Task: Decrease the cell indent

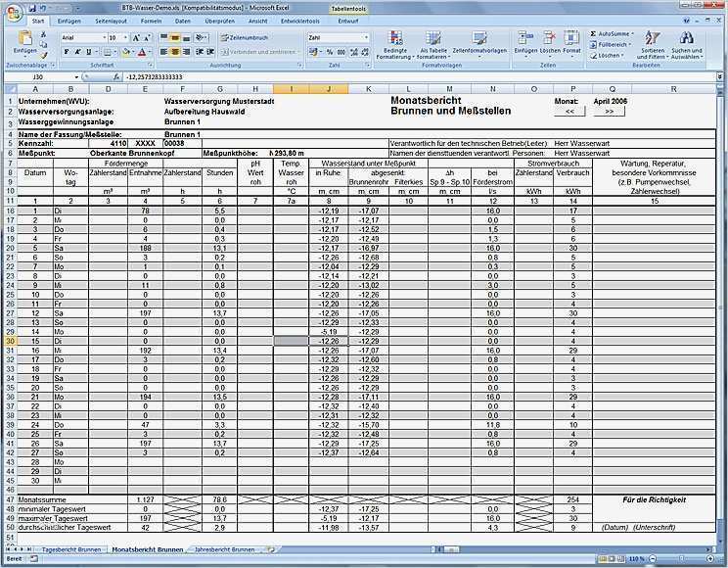Action: click(200, 52)
